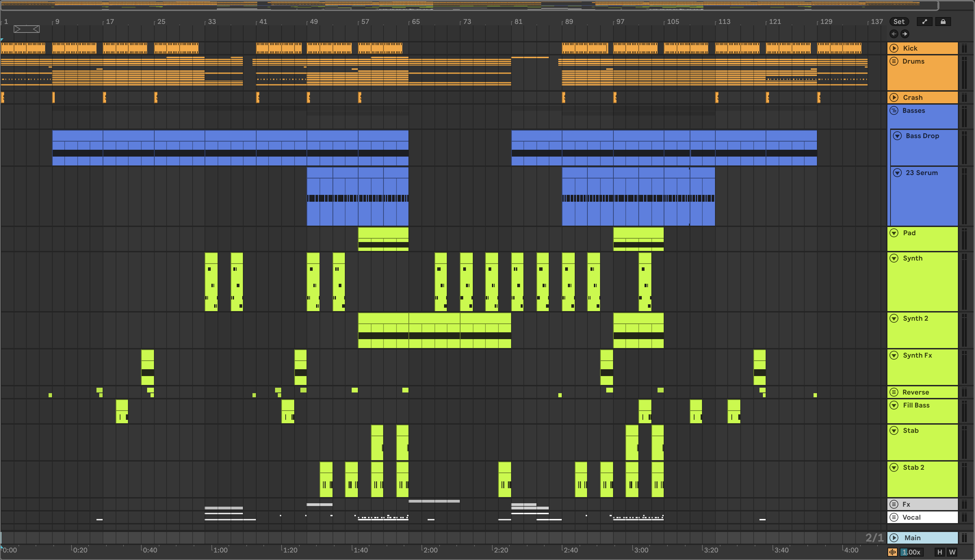Jump to next locator arrow
Screen dimensions: 975x560
[905, 34]
